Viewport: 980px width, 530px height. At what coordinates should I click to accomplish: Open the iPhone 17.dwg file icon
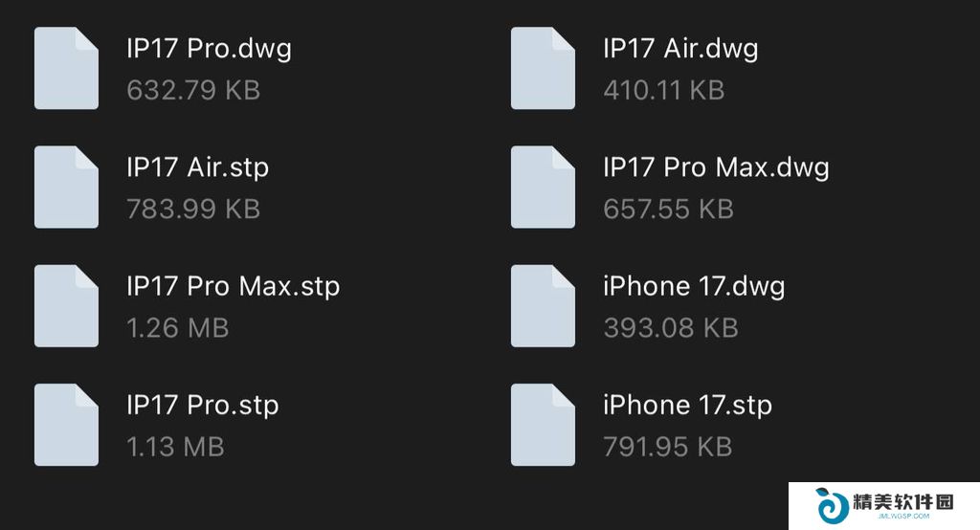(x=544, y=305)
